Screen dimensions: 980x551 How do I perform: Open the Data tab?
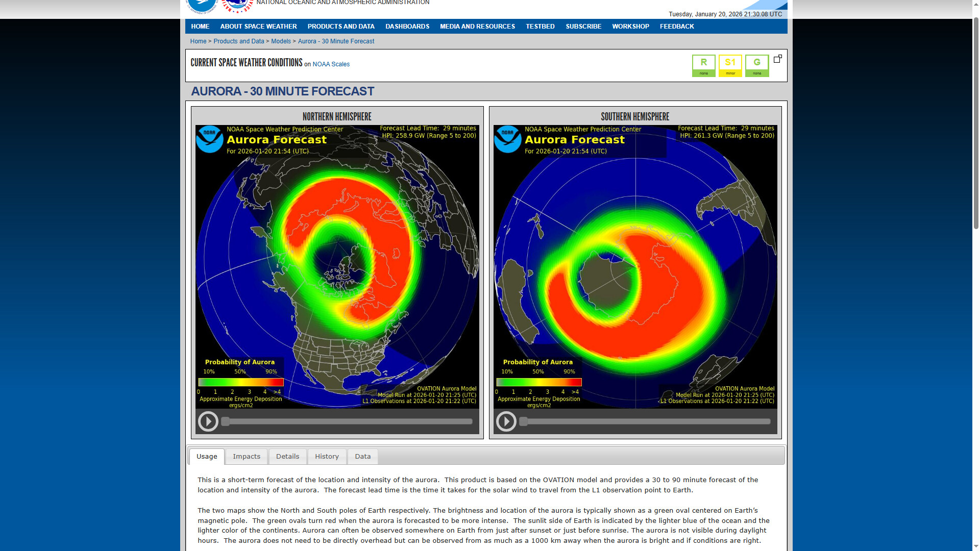pyautogui.click(x=362, y=457)
